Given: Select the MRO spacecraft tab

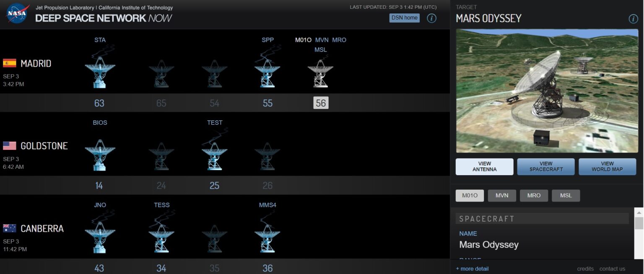Looking at the screenshot, I should 534,195.
